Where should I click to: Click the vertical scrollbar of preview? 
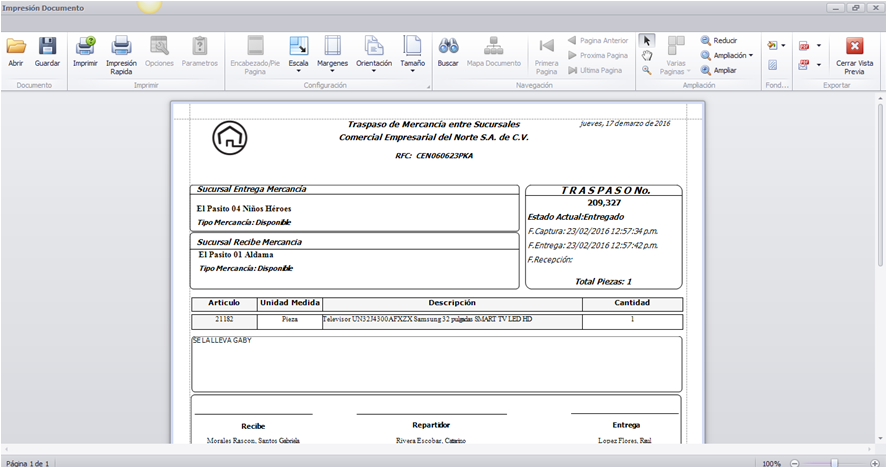pos(880,268)
